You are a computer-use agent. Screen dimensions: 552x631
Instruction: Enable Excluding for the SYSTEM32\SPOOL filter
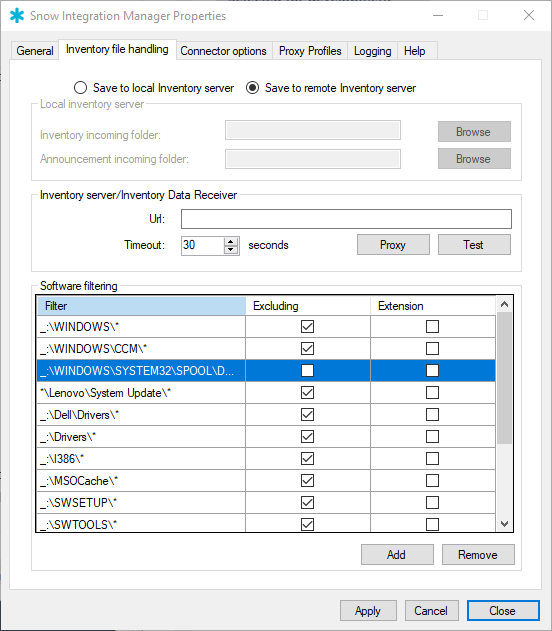click(307, 370)
